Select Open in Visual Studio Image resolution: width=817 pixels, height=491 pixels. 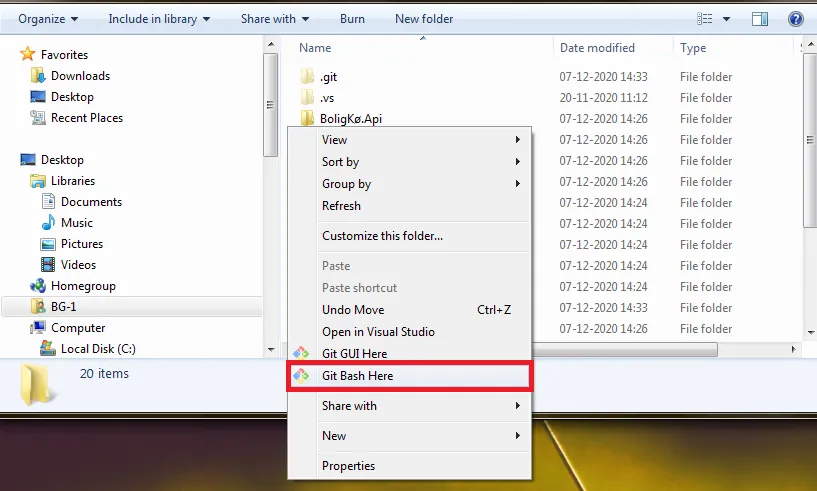[409, 332]
